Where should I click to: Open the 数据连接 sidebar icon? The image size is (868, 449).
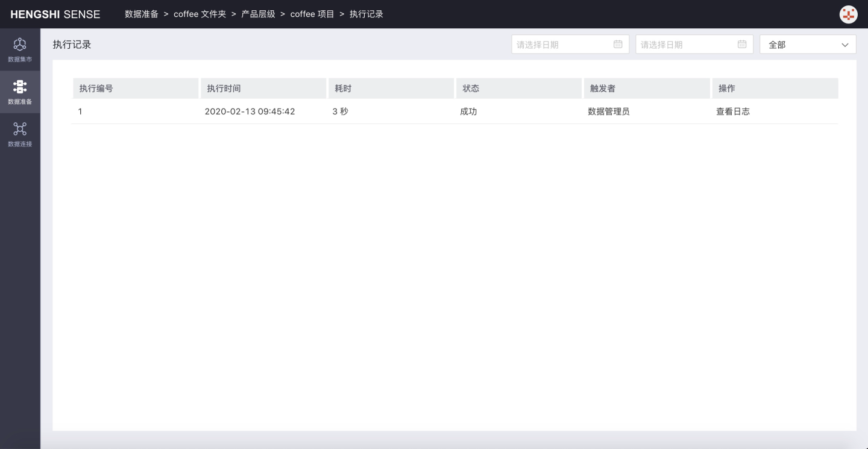[20, 134]
